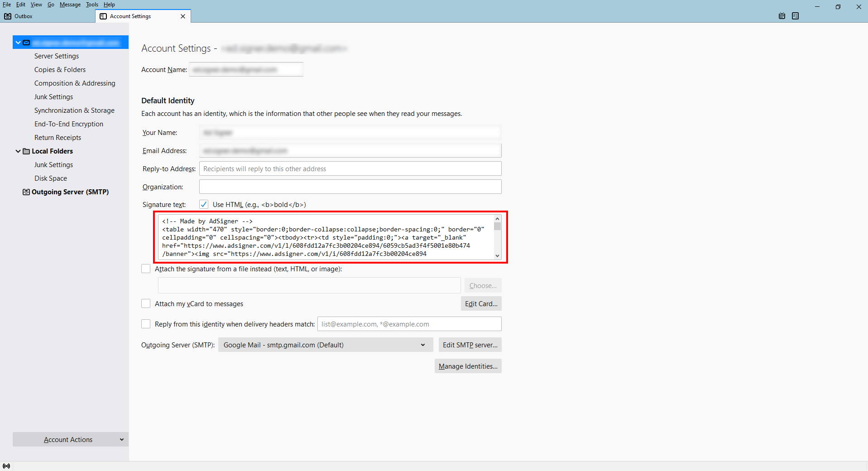Enable Attach my vCard to messages
Image resolution: width=868 pixels, height=471 pixels.
[146, 303]
